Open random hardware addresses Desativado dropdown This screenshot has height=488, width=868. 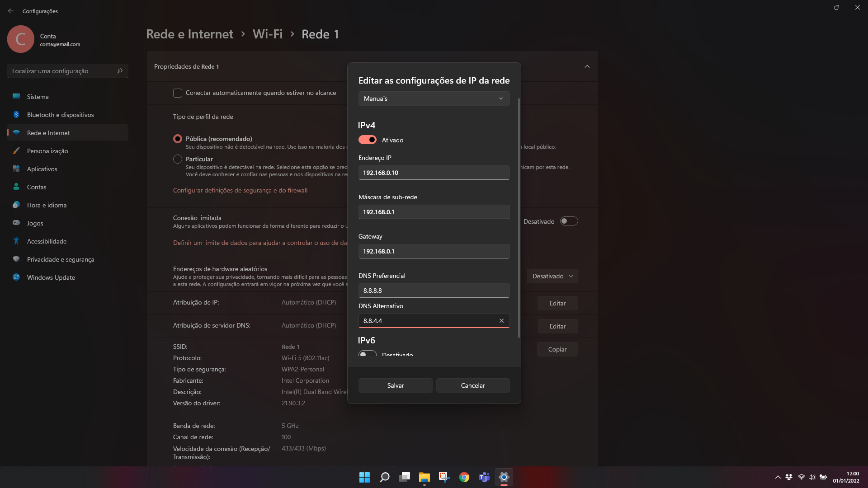[x=552, y=276]
